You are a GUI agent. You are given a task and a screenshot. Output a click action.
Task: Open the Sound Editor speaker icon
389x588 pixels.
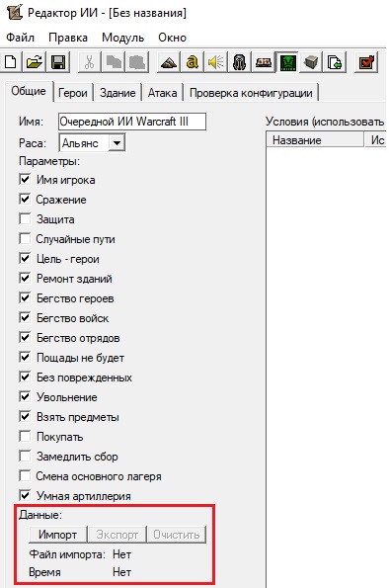216,62
